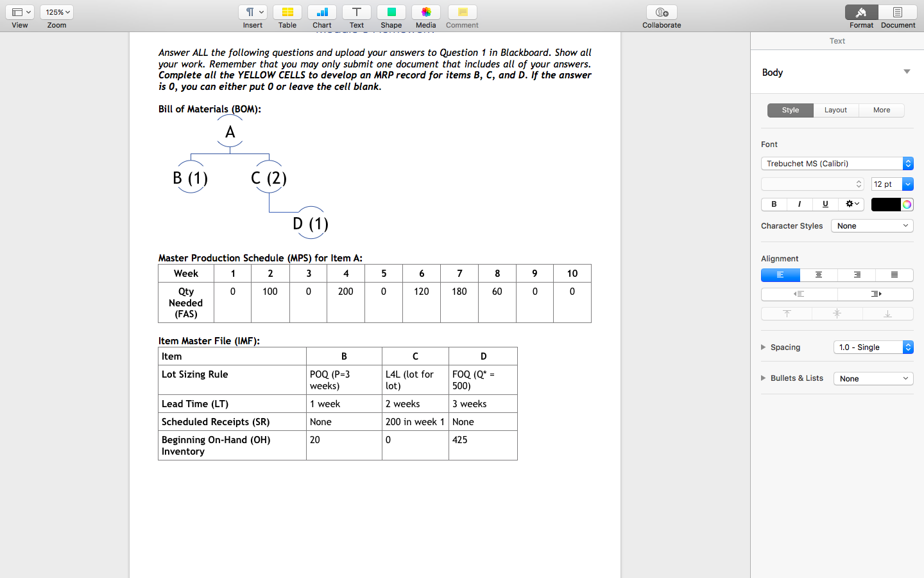The image size is (924, 578).
Task: Add a Comment note
Action: 463,12
